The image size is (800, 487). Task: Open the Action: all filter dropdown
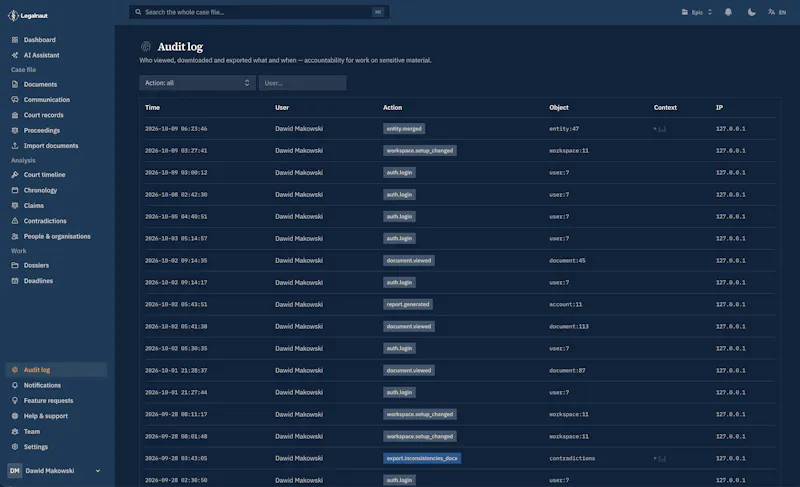tap(197, 83)
